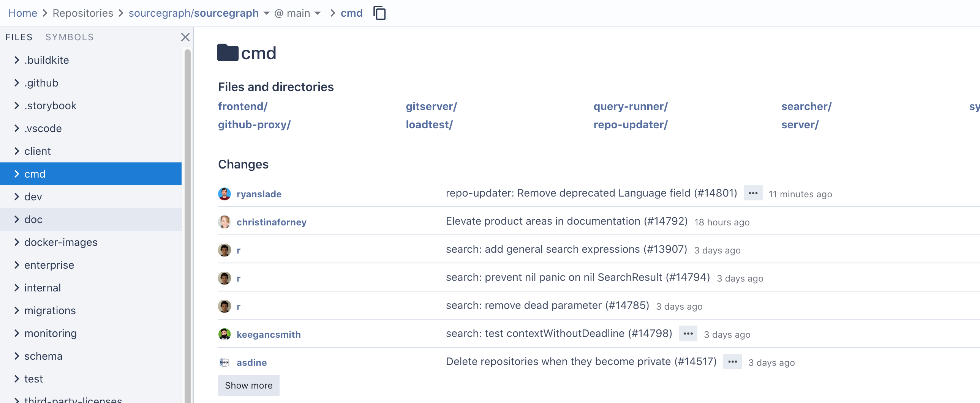
Task: Open the repo-updater/ directory
Action: (x=631, y=125)
